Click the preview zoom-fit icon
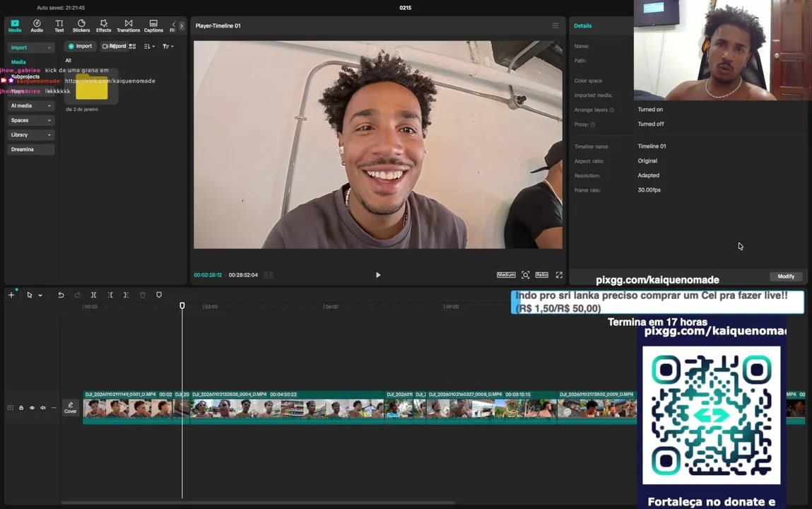The image size is (812, 509). click(526, 275)
